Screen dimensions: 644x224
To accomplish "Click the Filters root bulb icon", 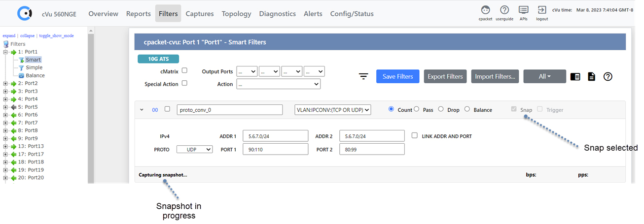I will point(6,44).
